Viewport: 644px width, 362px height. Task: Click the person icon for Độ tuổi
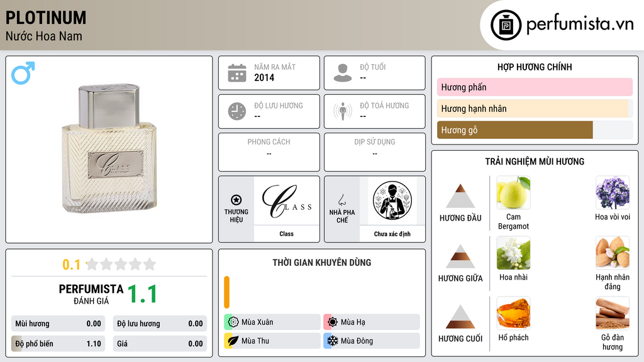click(343, 73)
